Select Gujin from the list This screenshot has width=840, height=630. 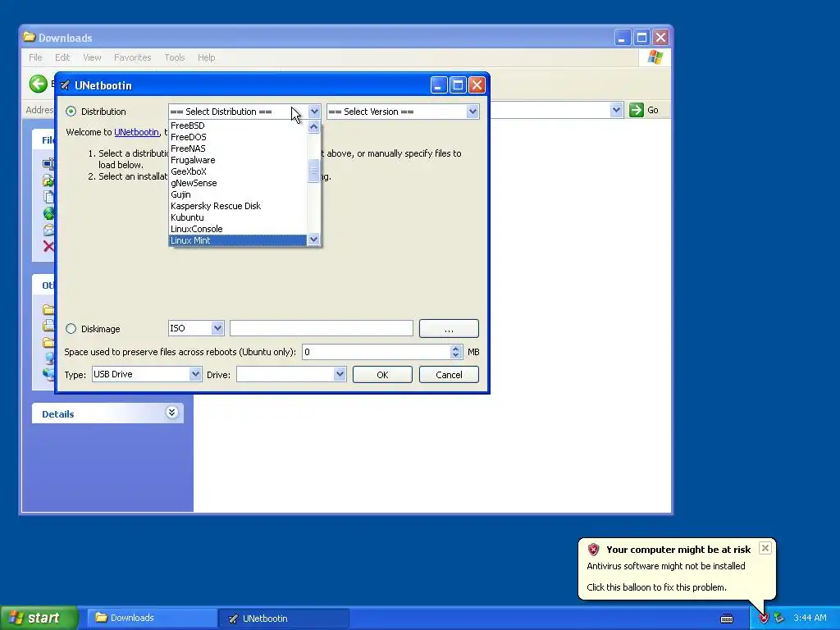pyautogui.click(x=238, y=194)
